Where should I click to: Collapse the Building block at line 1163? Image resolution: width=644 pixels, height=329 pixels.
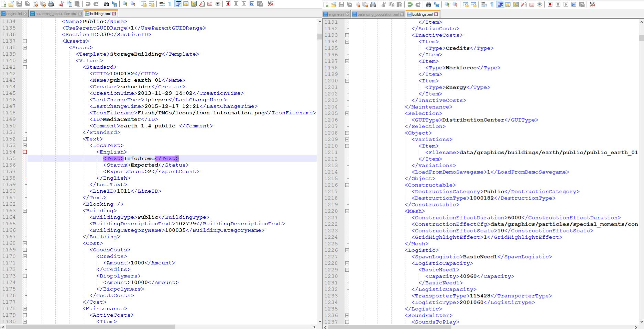tap(25, 211)
